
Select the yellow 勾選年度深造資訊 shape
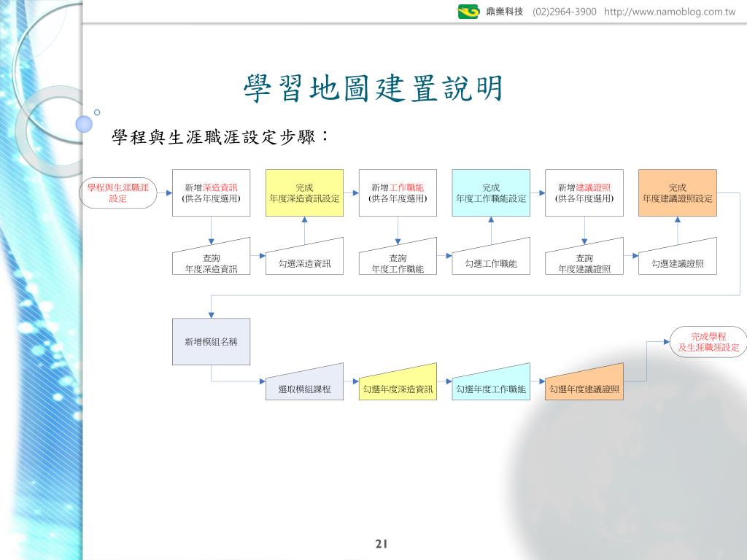(x=398, y=385)
